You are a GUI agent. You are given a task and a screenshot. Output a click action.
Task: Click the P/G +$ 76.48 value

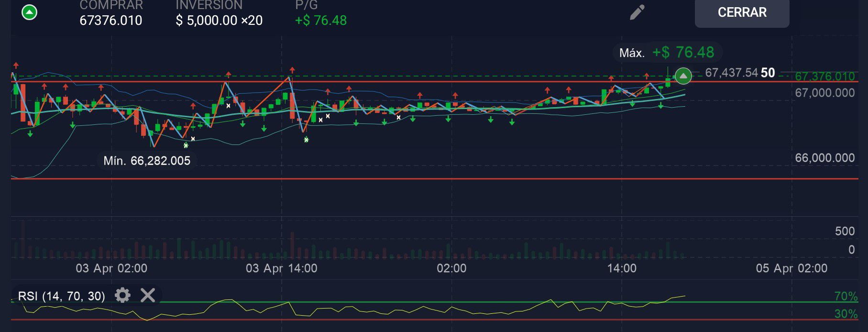320,21
